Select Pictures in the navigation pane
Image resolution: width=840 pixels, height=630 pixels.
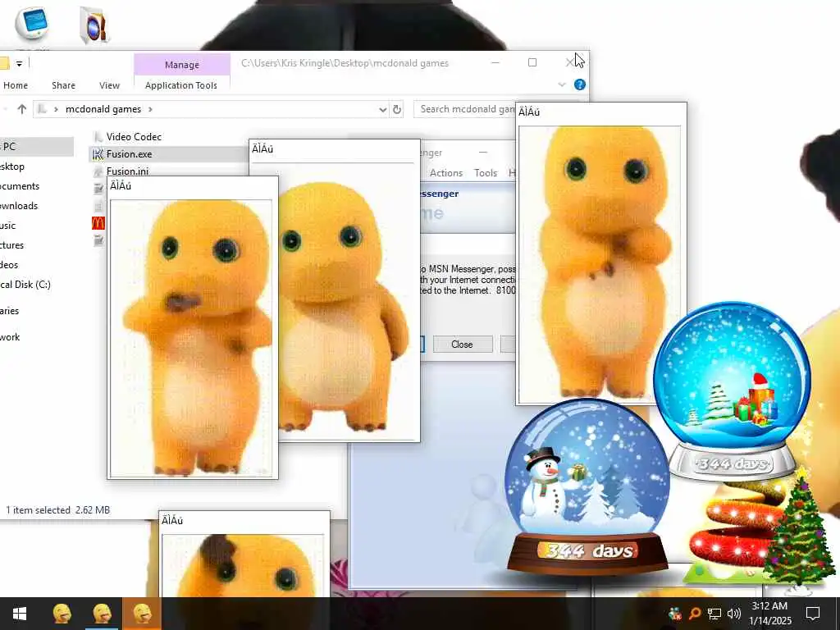pos(11,245)
